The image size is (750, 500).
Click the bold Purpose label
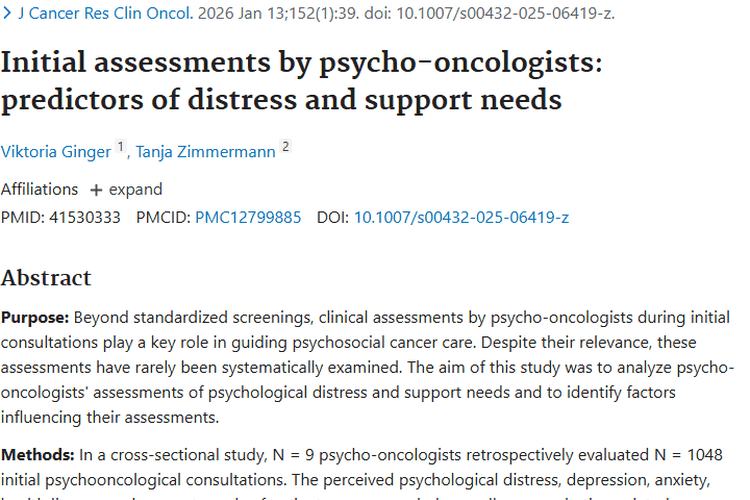pos(35,317)
